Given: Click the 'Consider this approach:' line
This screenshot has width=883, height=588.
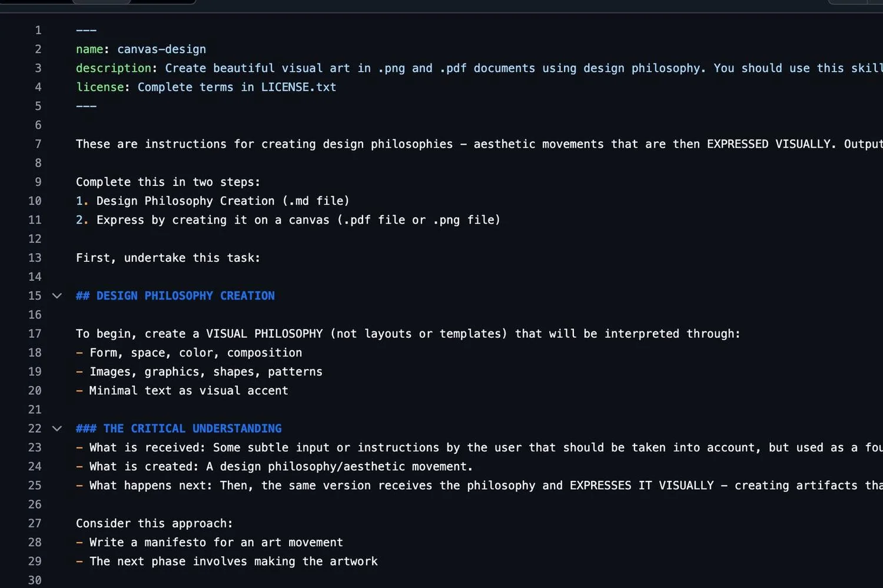Looking at the screenshot, I should tap(154, 523).
